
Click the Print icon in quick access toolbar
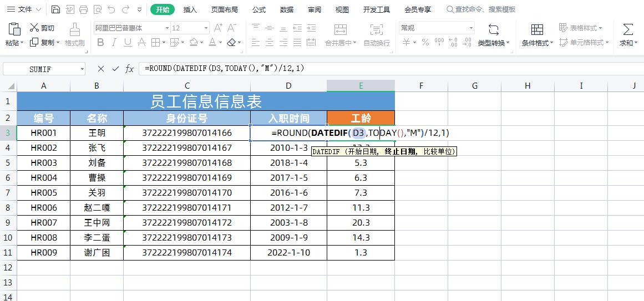coord(83,9)
